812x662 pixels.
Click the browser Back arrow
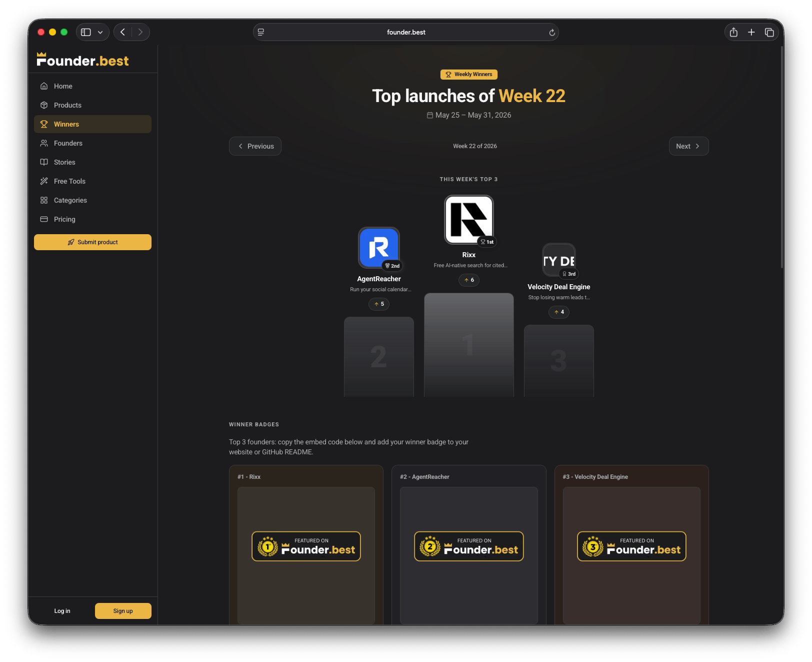122,32
